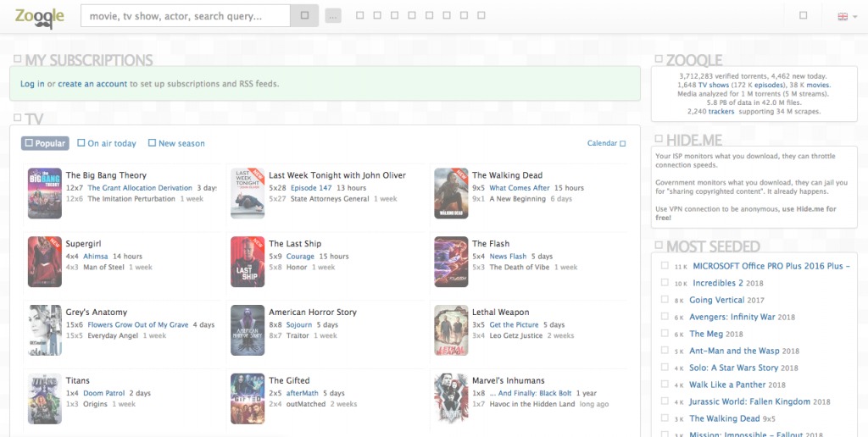Open The Flash episode News Flash
868x437 pixels.
[x=508, y=257]
